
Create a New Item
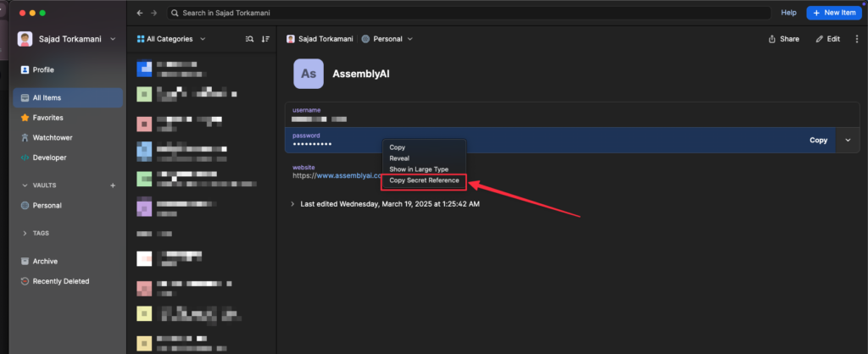[x=834, y=13]
